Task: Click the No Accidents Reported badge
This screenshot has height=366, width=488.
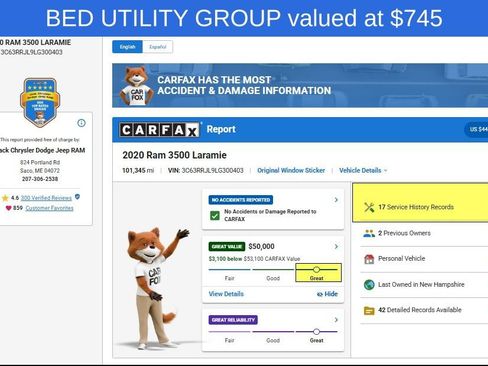Action: [241, 200]
